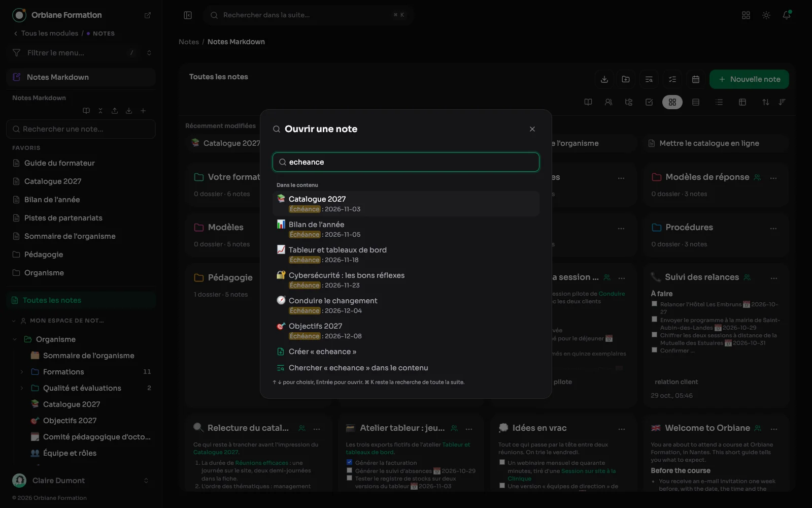Screen dimensions: 812x508
Task: Click the import download icon in toolbar
Action: [x=604, y=79]
